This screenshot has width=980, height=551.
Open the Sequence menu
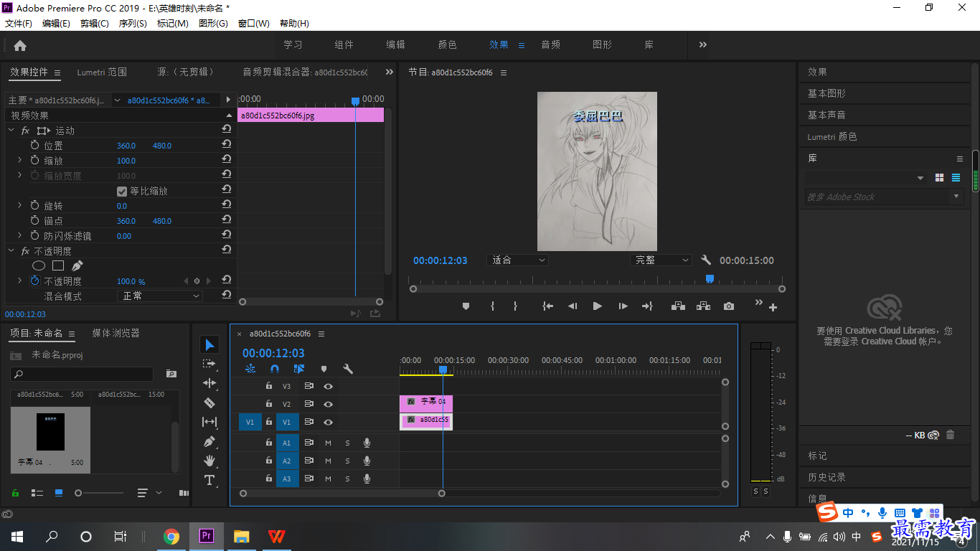[133, 24]
